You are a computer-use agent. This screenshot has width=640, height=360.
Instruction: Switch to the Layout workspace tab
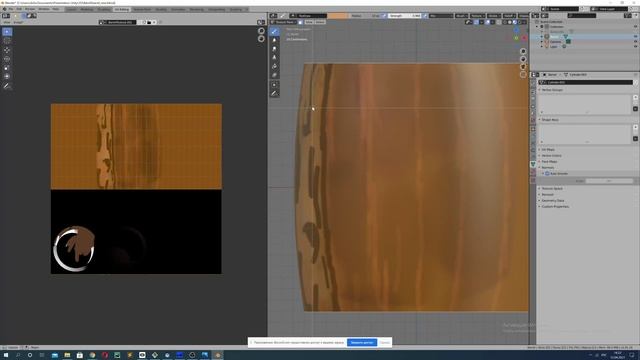point(71,9)
